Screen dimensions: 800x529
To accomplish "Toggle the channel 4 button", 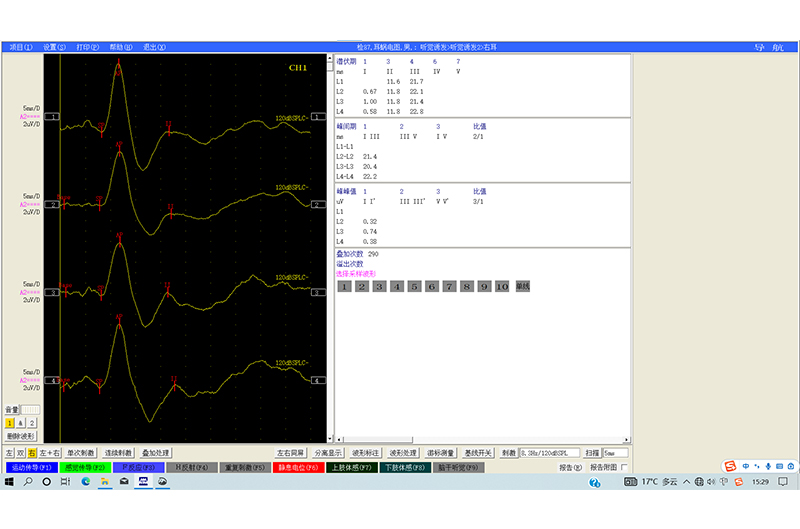I will coord(21,423).
